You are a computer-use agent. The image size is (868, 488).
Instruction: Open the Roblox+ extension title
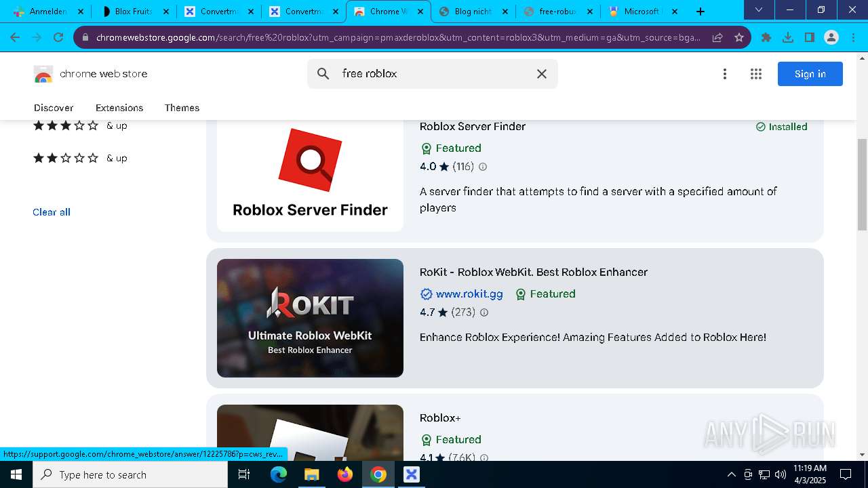[440, 418]
